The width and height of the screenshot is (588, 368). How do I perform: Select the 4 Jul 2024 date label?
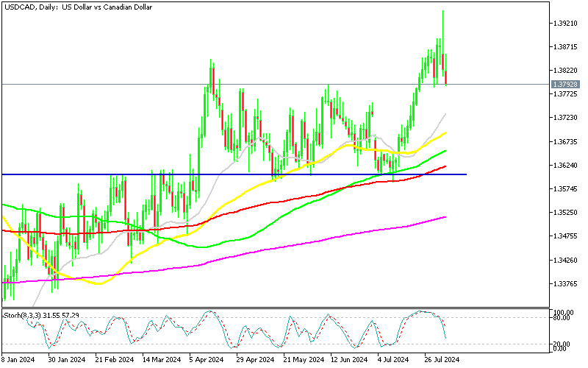(392, 360)
